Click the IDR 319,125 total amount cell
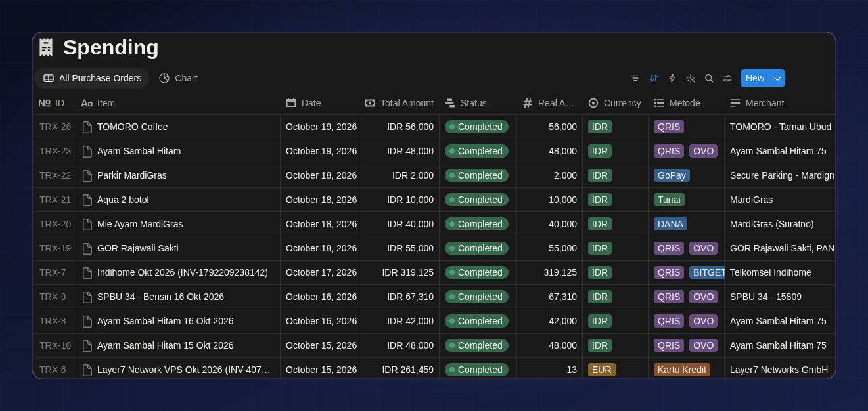The image size is (868, 411). pyautogui.click(x=400, y=272)
